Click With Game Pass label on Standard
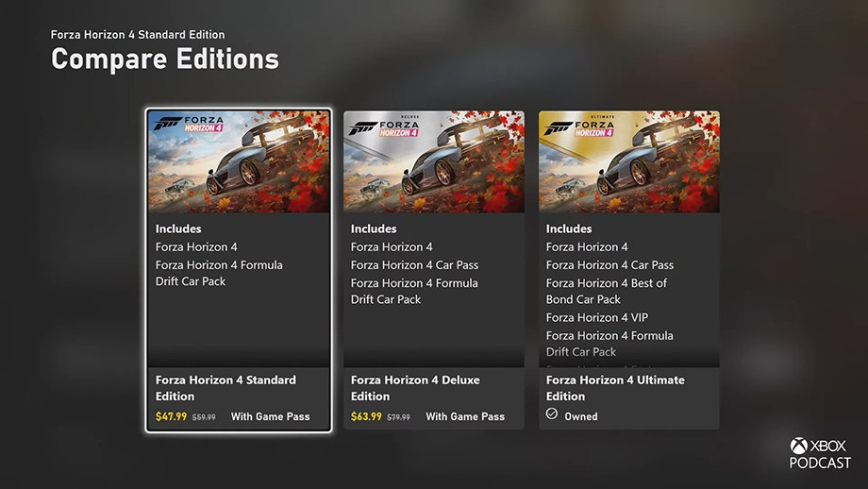The width and height of the screenshot is (868, 489). 270,416
